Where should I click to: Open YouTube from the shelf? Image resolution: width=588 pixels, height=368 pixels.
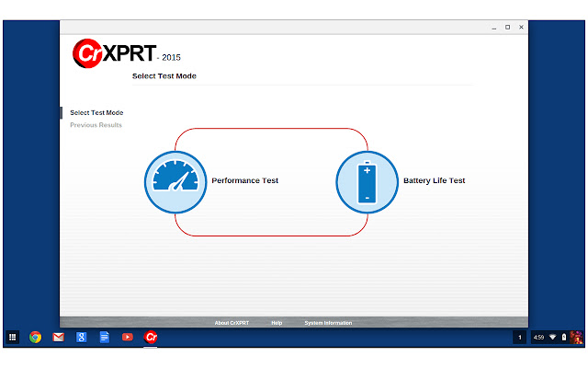128,338
